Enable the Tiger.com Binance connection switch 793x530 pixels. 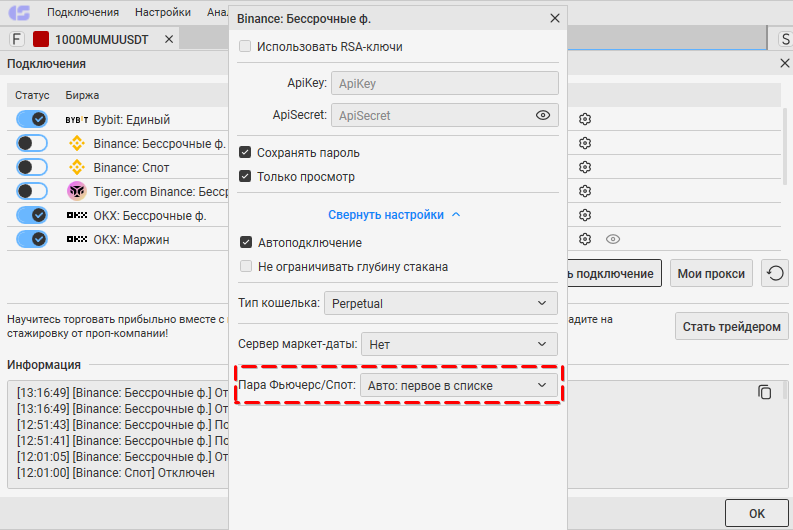click(32, 191)
